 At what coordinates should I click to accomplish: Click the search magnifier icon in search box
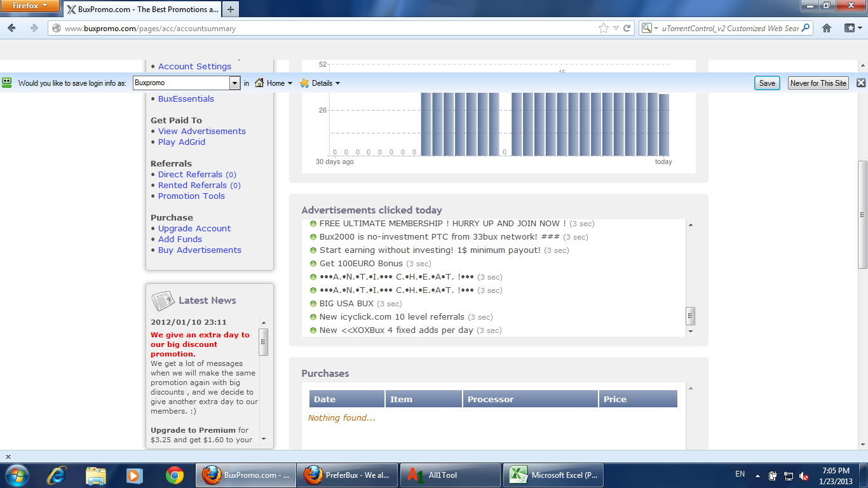(806, 28)
